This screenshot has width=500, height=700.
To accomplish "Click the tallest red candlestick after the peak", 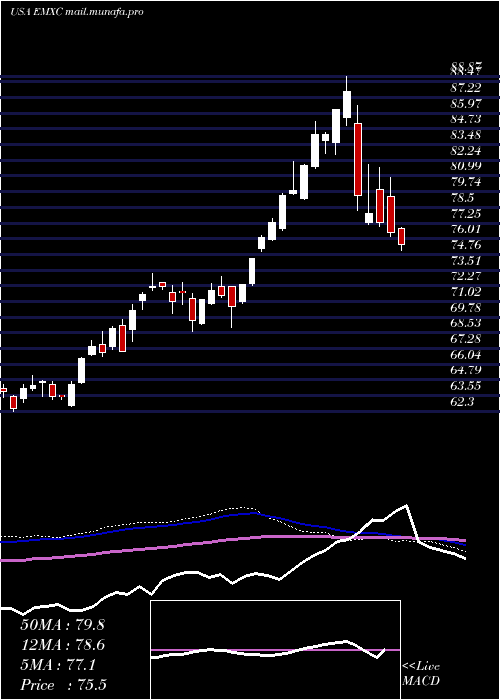I will click(358, 159).
